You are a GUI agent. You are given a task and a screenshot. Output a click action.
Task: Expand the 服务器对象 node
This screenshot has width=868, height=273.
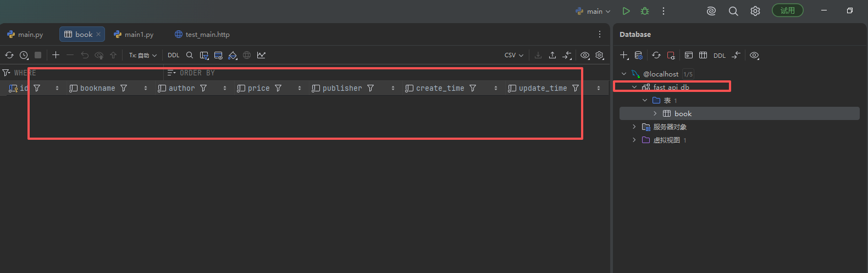pos(634,127)
